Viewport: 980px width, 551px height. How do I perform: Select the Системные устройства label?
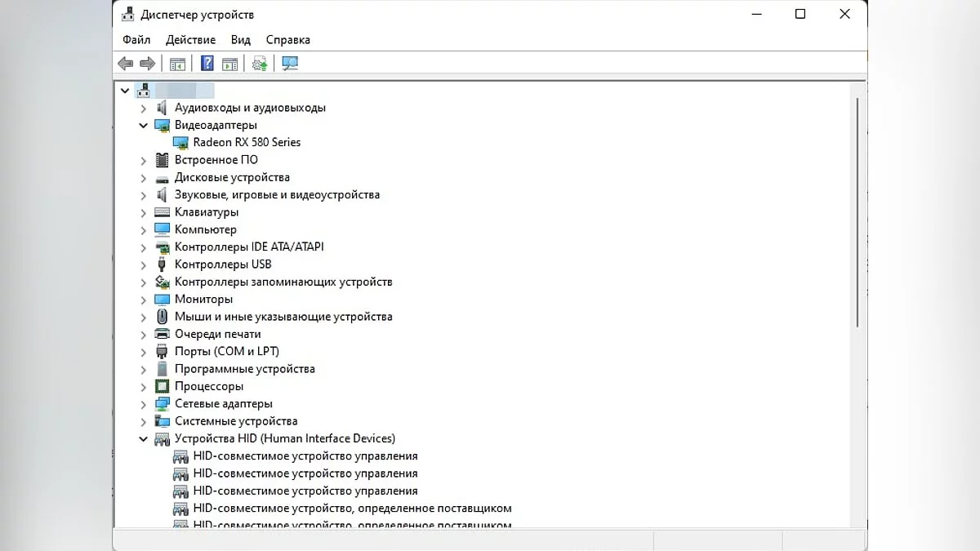[236, 421]
